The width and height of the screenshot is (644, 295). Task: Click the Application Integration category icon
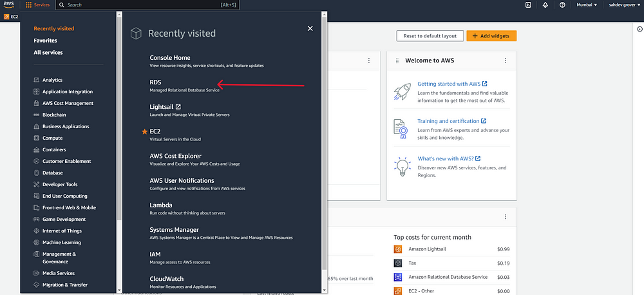pyautogui.click(x=37, y=91)
